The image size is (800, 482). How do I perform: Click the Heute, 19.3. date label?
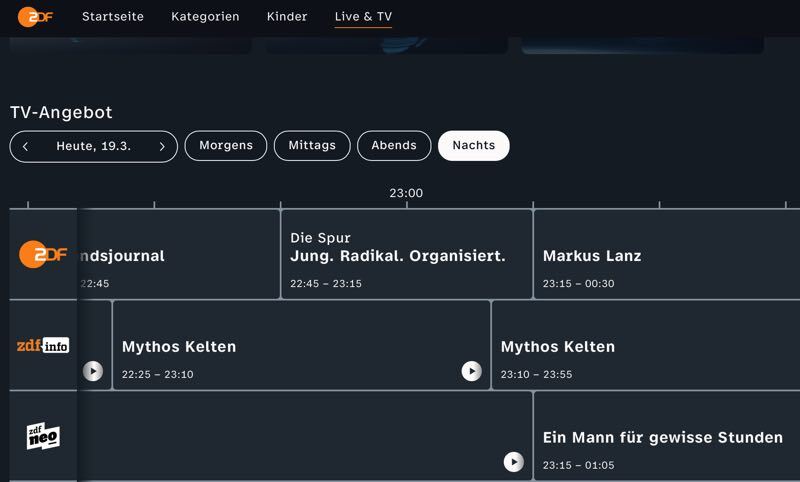pos(93,146)
